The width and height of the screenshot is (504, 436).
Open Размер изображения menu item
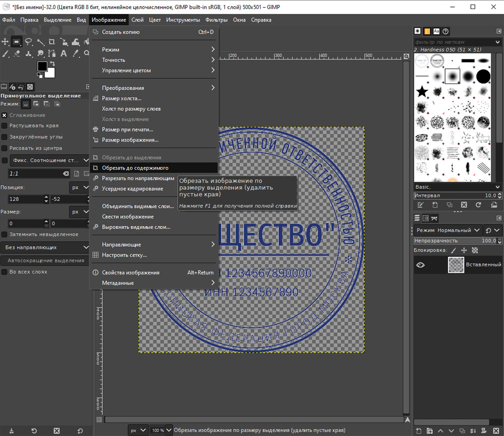point(154,140)
